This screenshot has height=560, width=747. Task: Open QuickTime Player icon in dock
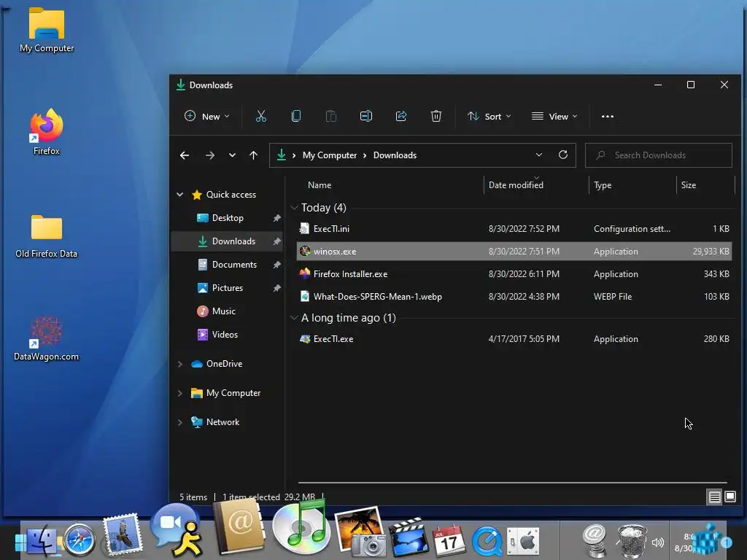pos(487,541)
